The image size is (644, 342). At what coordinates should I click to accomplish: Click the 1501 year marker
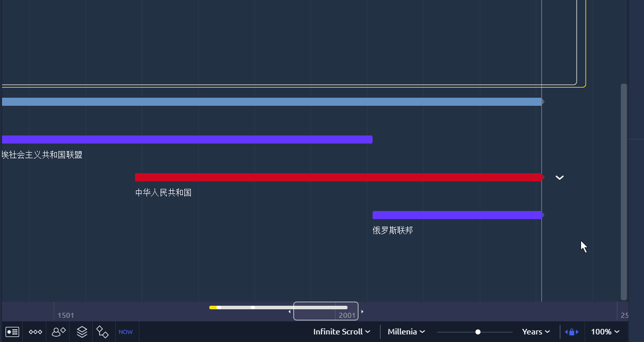pos(66,315)
